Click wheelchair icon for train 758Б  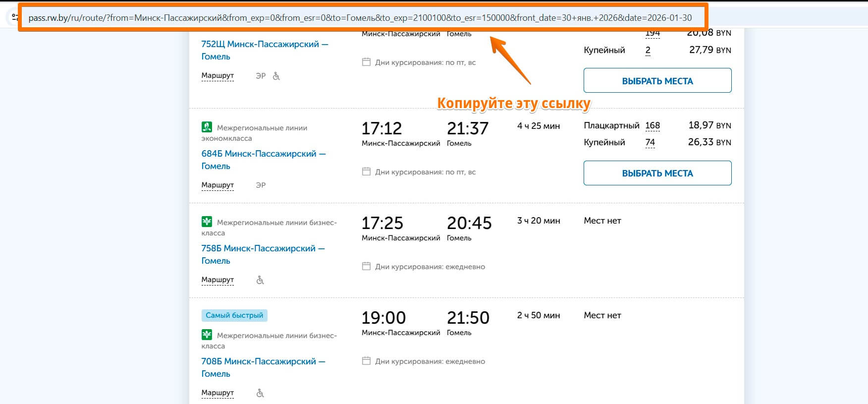tap(260, 280)
